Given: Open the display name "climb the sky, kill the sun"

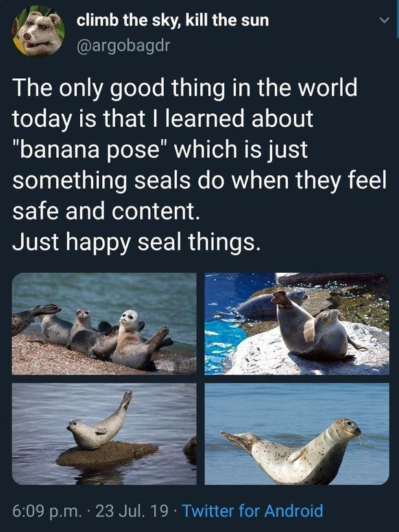Looking at the screenshot, I should (x=173, y=21).
